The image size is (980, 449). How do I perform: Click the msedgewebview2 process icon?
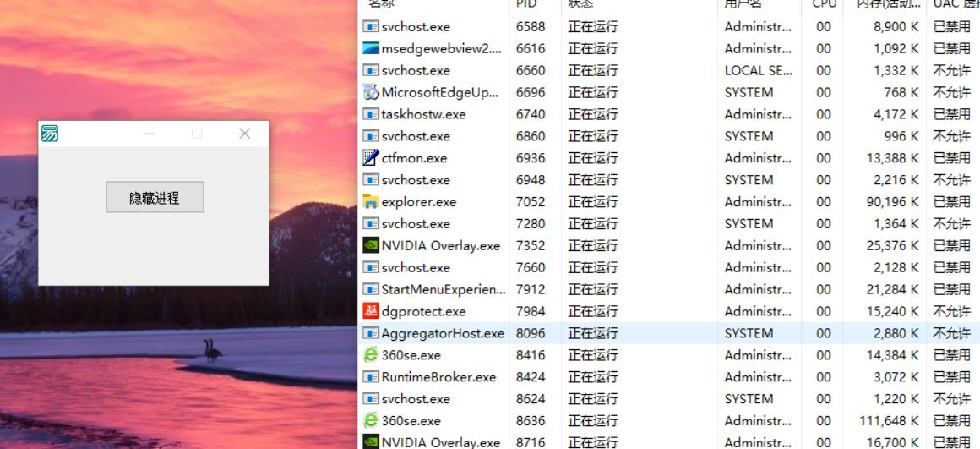pos(371,49)
